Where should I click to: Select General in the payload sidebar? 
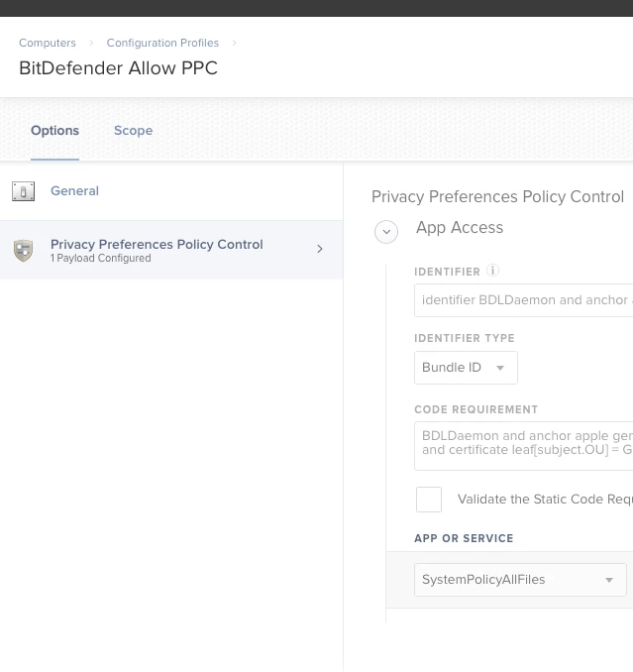[x=171, y=191]
